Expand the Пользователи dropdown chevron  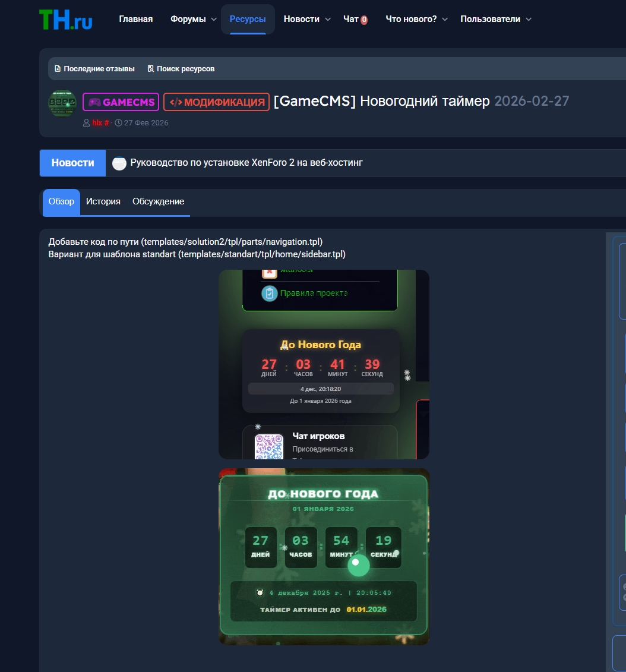(529, 20)
